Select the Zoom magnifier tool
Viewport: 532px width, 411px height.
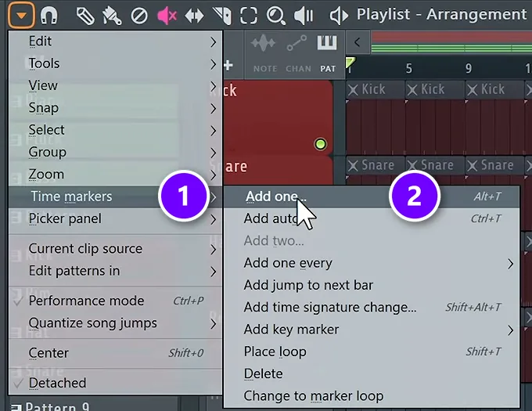(x=276, y=16)
